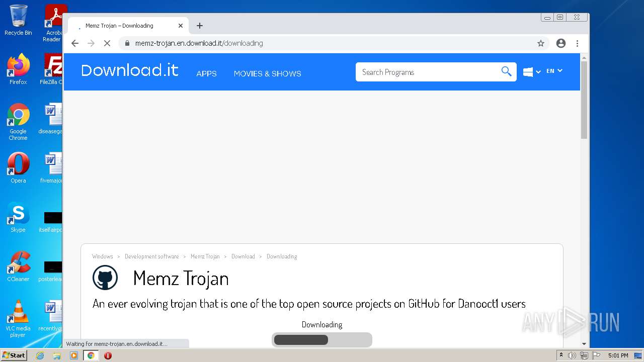Select the fivemajor Word document
Viewport: 644px width, 362px height.
tap(51, 168)
